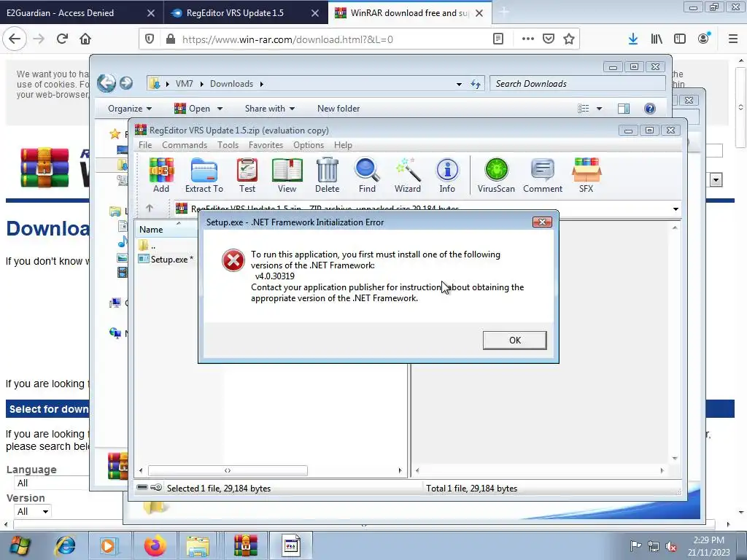
Task: Click the Delete trash icon in WinRAR
Action: point(328,175)
